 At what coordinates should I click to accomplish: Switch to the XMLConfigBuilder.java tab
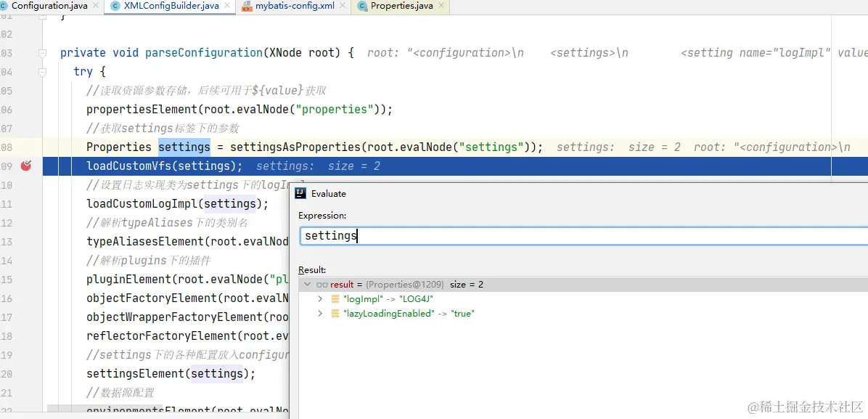click(x=171, y=6)
